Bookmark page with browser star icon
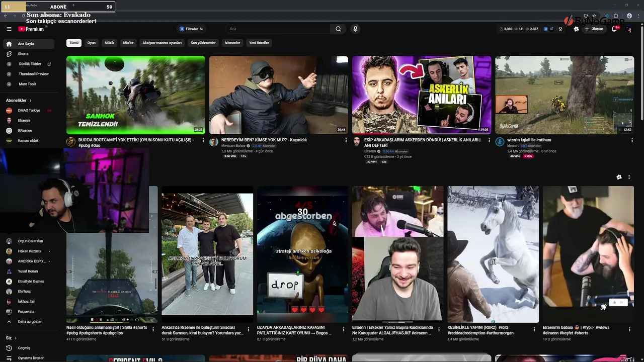Viewport: 644px width, 362px height. (594, 16)
